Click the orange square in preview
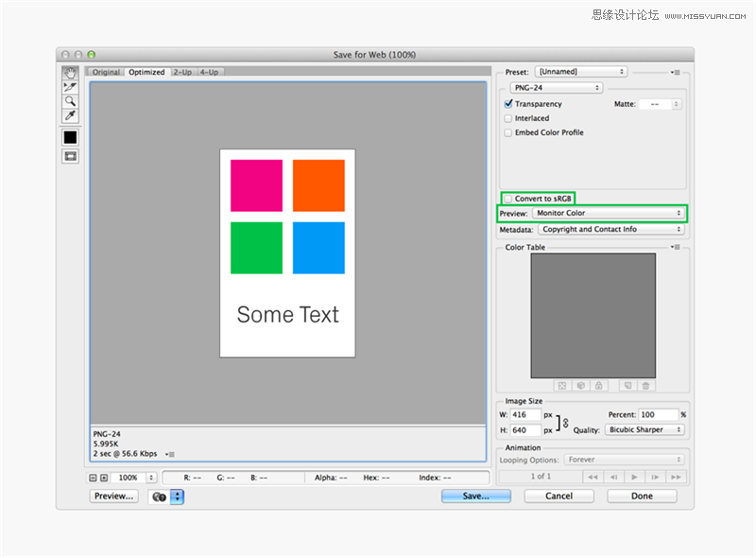 tap(318, 185)
